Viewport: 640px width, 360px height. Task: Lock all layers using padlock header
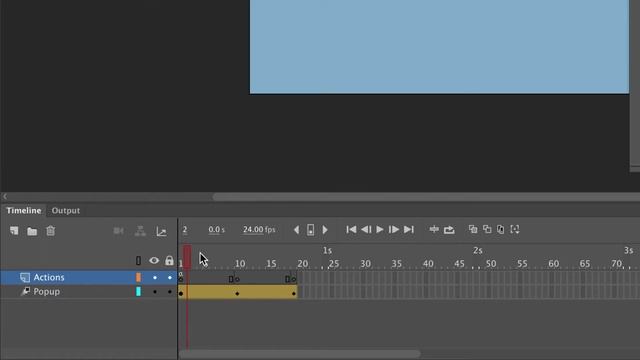pyautogui.click(x=169, y=260)
